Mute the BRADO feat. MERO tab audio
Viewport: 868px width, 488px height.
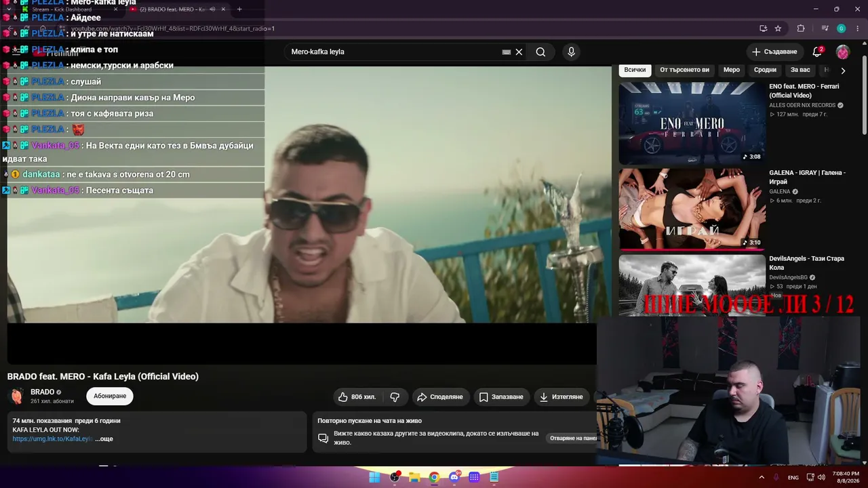click(212, 9)
